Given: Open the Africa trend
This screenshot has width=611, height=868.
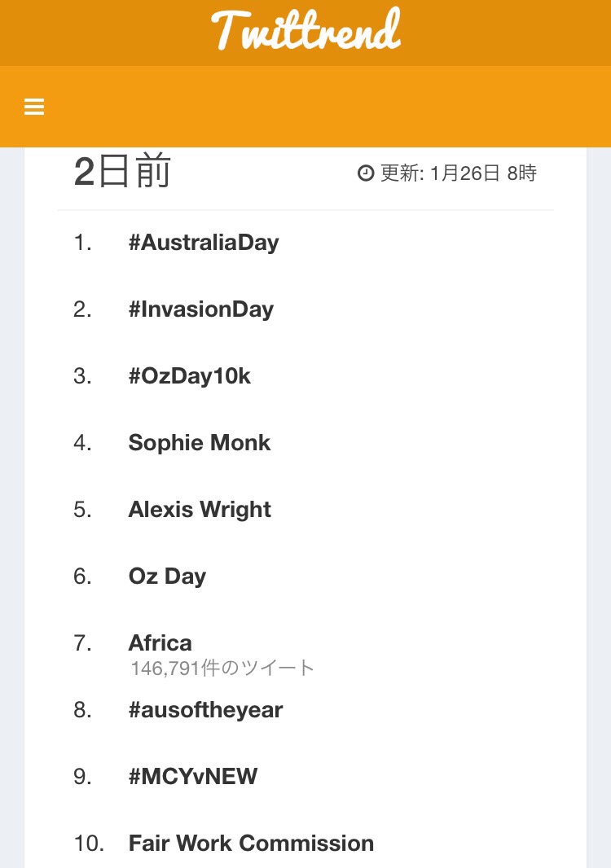Looking at the screenshot, I should (160, 643).
